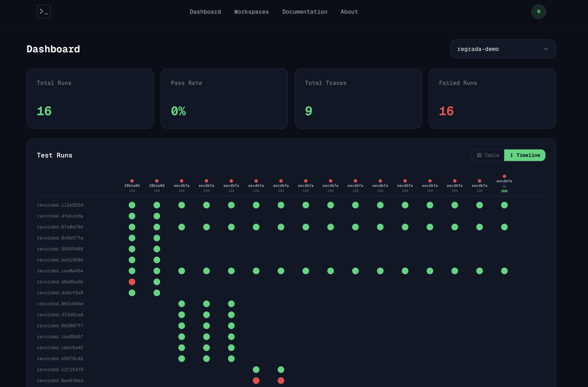Viewport: 588px width, 387px height.
Task: Click the first red dot for recorded.6ae639ad
Action: point(256,380)
